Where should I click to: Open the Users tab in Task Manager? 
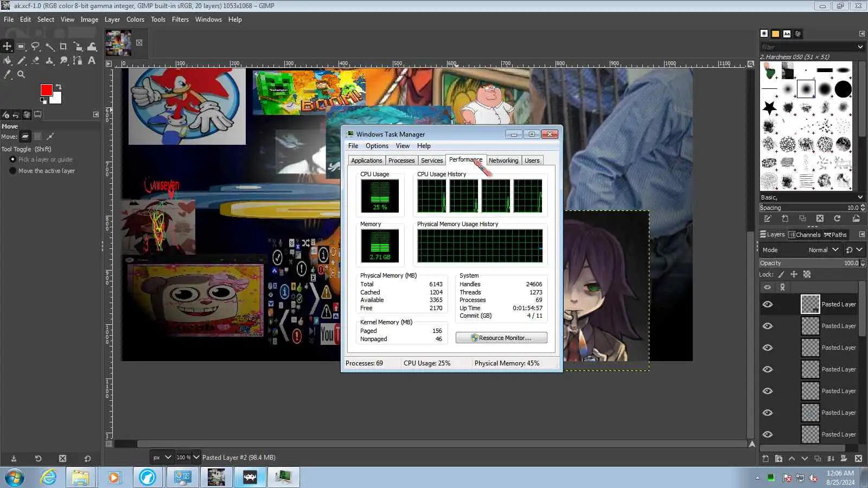(532, 160)
